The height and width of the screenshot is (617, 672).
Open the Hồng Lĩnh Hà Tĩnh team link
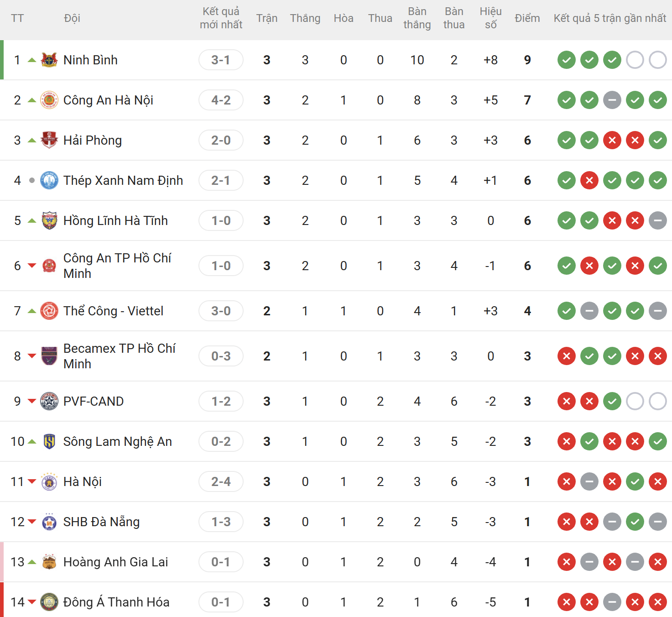click(115, 220)
